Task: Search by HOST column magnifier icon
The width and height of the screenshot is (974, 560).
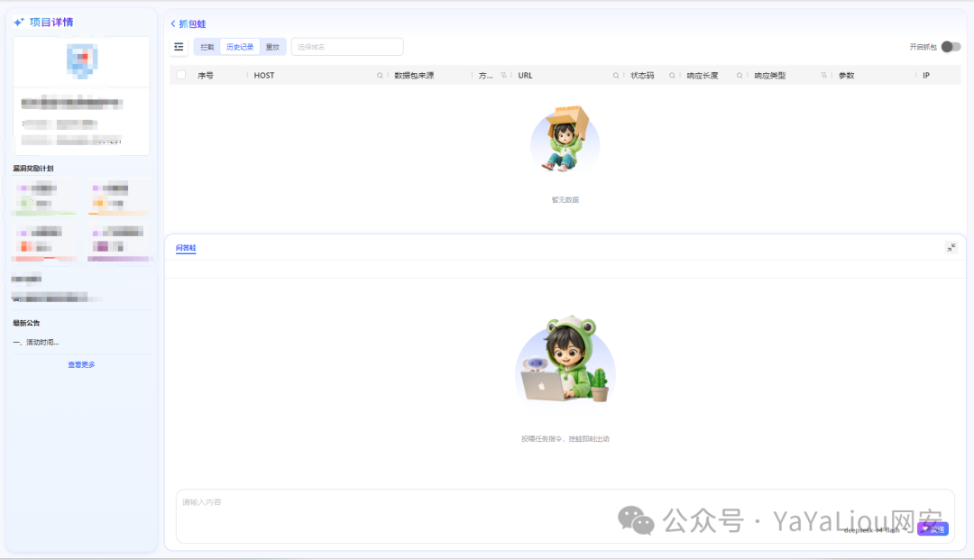Action: pyautogui.click(x=380, y=76)
